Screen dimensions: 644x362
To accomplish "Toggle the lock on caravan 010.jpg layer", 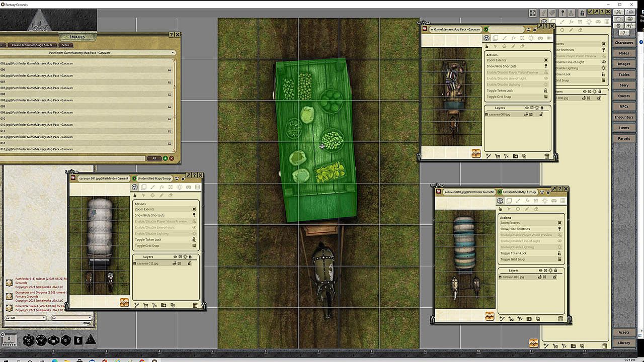I will [x=555, y=277].
